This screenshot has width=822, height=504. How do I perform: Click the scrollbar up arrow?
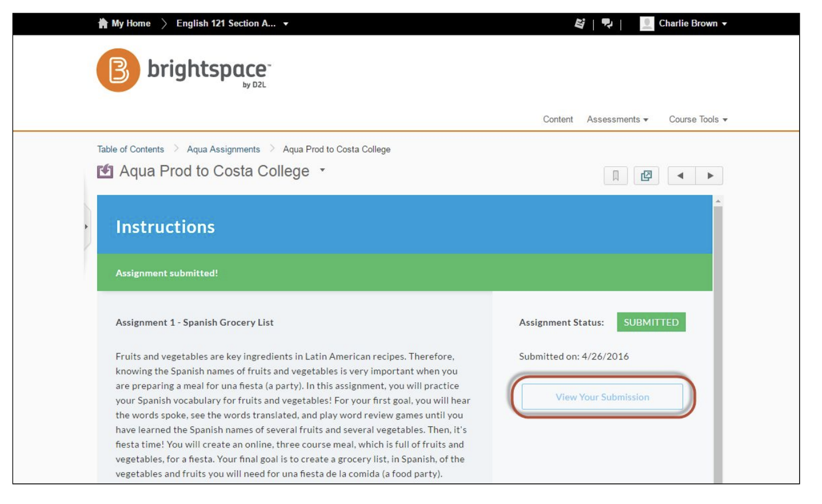point(718,201)
